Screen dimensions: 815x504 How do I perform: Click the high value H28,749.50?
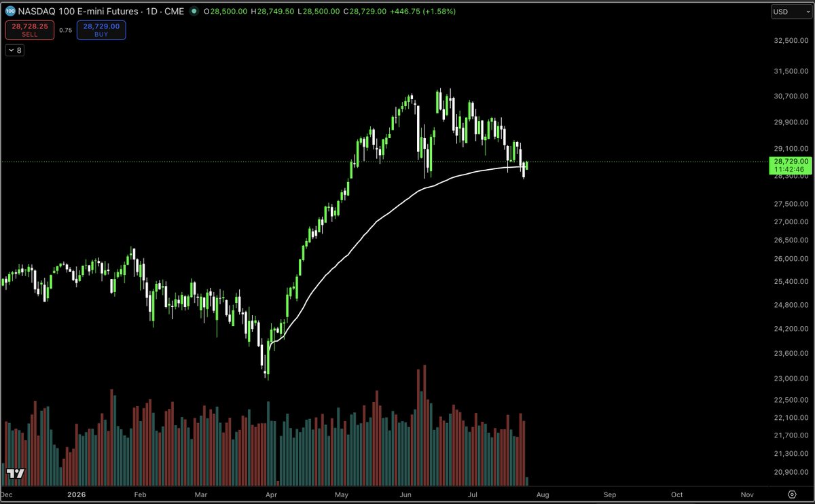(x=272, y=12)
